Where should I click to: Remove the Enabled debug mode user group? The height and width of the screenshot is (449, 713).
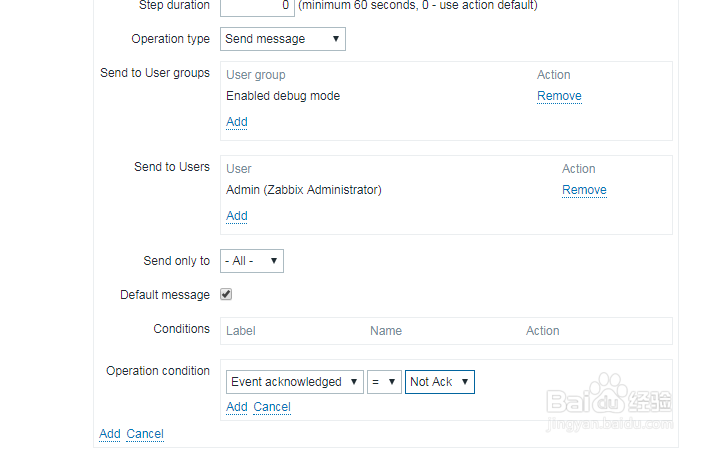pos(559,96)
